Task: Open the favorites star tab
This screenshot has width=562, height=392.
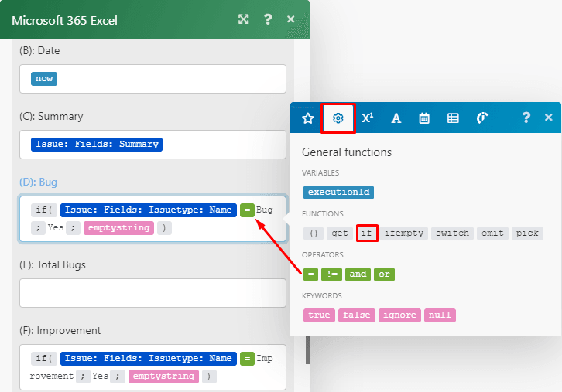Action: coord(307,118)
